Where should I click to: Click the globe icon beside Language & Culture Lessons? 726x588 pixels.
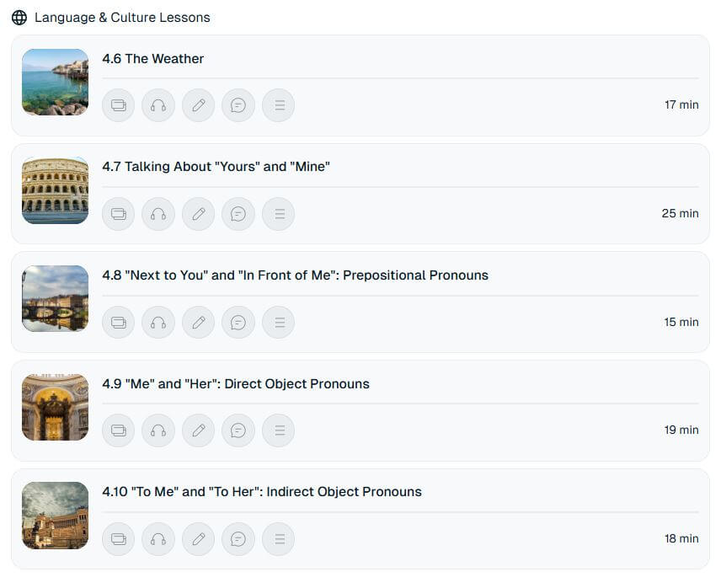19,18
